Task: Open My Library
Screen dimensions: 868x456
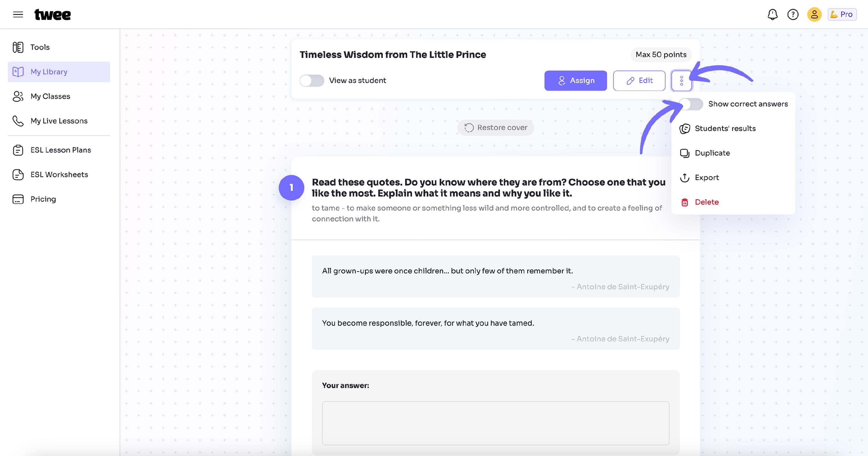Action: (x=59, y=72)
